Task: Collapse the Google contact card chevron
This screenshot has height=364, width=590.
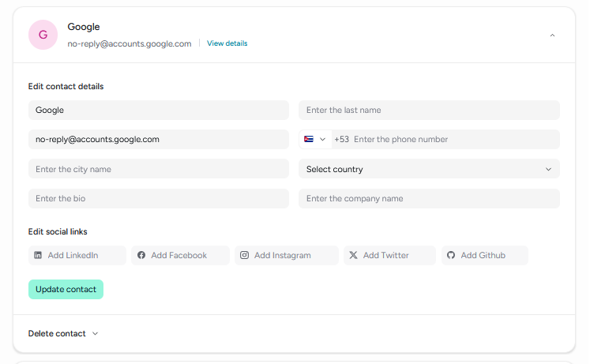Action: tap(552, 35)
